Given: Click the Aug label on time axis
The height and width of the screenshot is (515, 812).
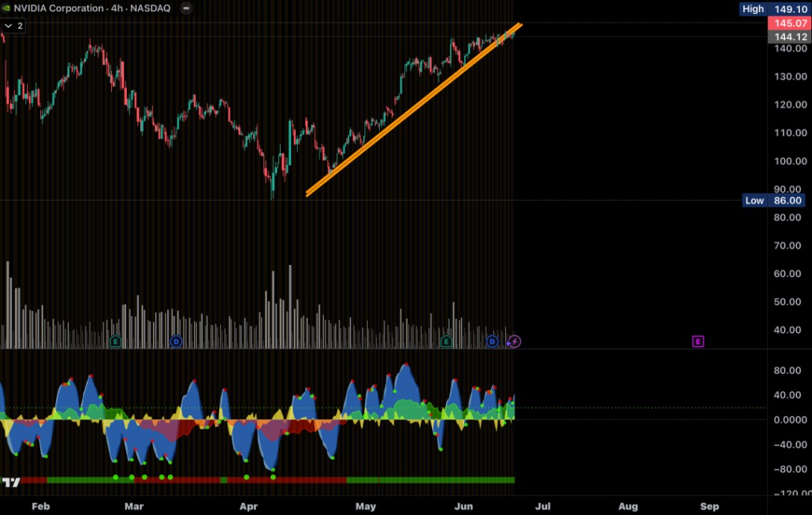Looking at the screenshot, I should tap(628, 507).
